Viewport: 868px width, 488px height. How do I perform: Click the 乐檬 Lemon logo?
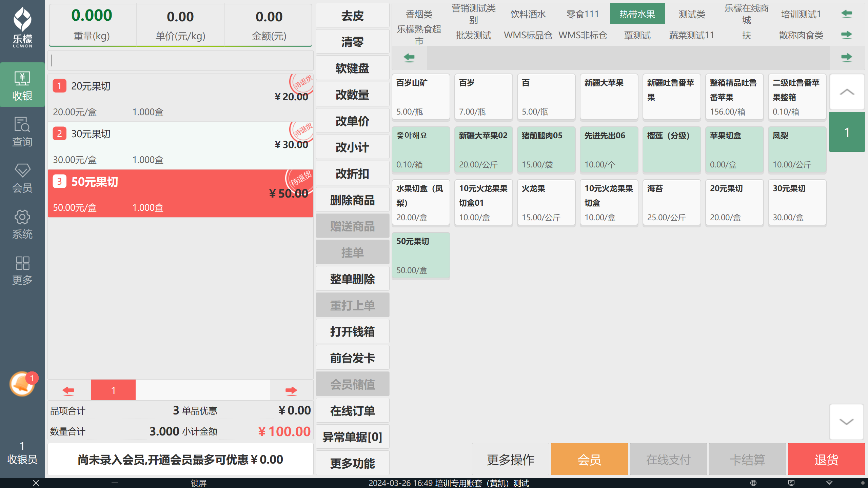(22, 27)
